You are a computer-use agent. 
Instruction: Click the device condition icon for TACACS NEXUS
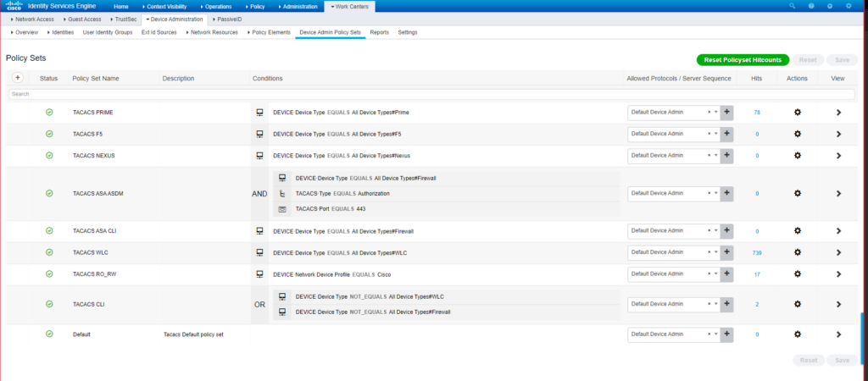tap(259, 156)
